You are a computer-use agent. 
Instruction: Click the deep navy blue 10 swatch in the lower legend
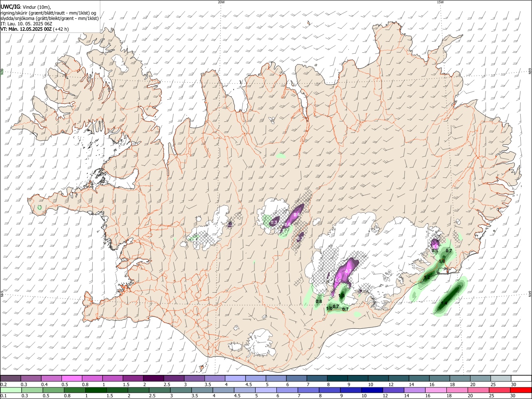click(x=372, y=390)
